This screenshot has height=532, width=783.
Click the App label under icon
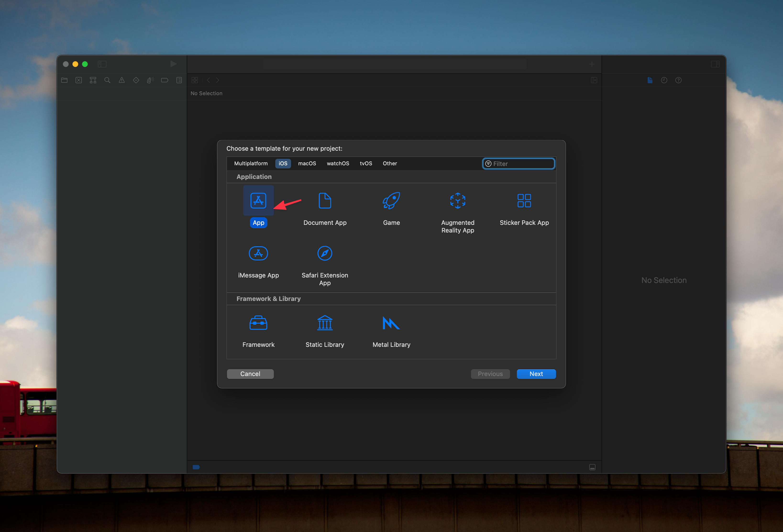pos(259,223)
